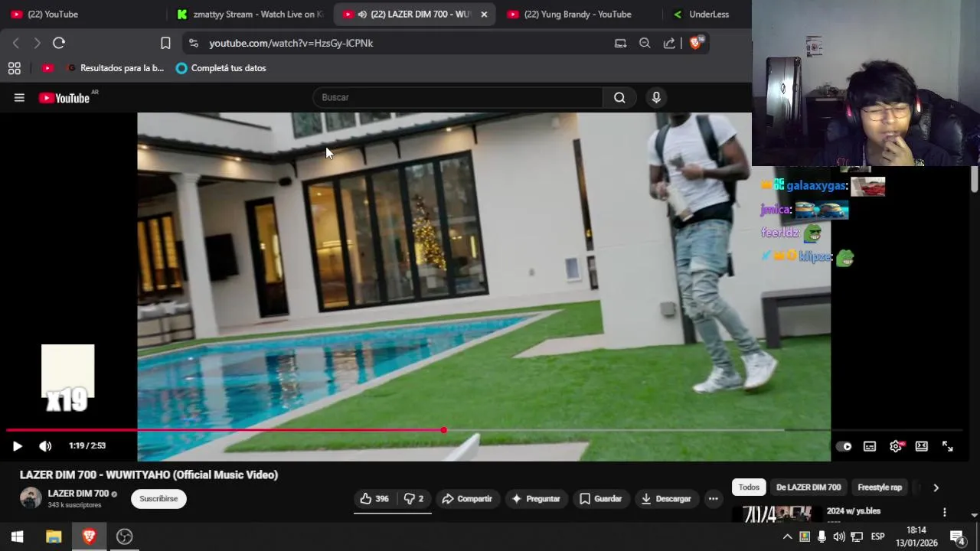Switch player to theater mode
980x551 pixels.
pyautogui.click(x=922, y=446)
